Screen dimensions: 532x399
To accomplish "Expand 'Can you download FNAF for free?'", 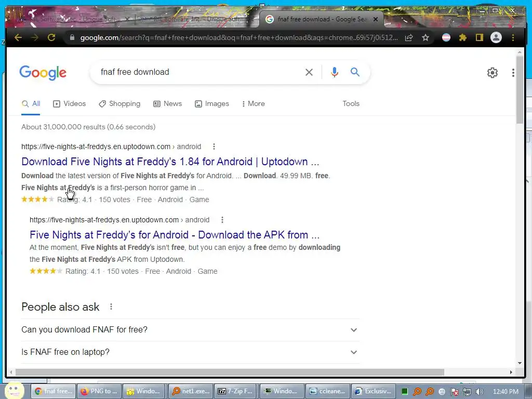I will pyautogui.click(x=190, y=330).
